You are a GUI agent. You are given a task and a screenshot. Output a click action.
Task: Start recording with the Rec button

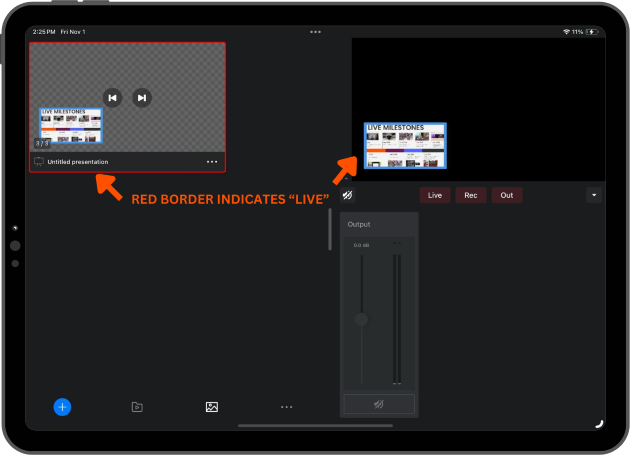(x=470, y=195)
